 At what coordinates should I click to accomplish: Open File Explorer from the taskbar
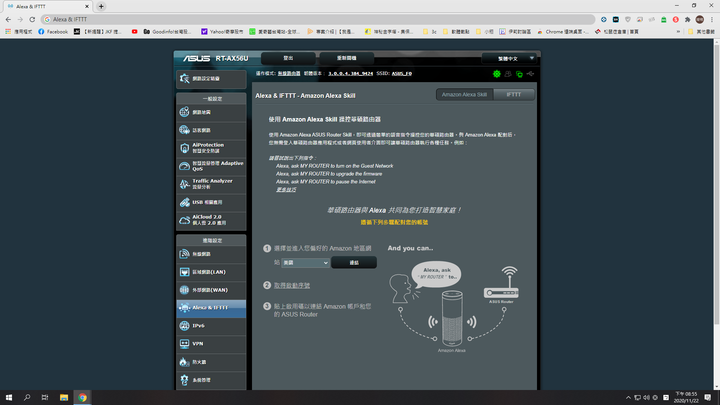tap(64, 397)
